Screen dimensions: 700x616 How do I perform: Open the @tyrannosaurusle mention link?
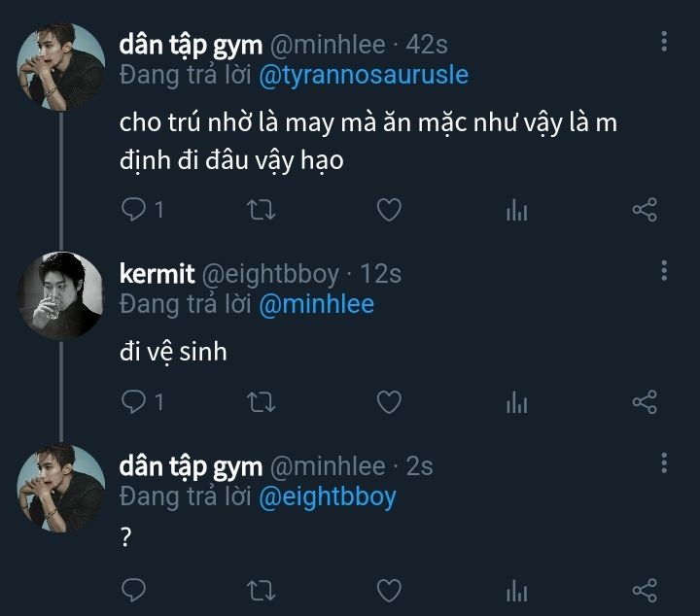(x=364, y=75)
